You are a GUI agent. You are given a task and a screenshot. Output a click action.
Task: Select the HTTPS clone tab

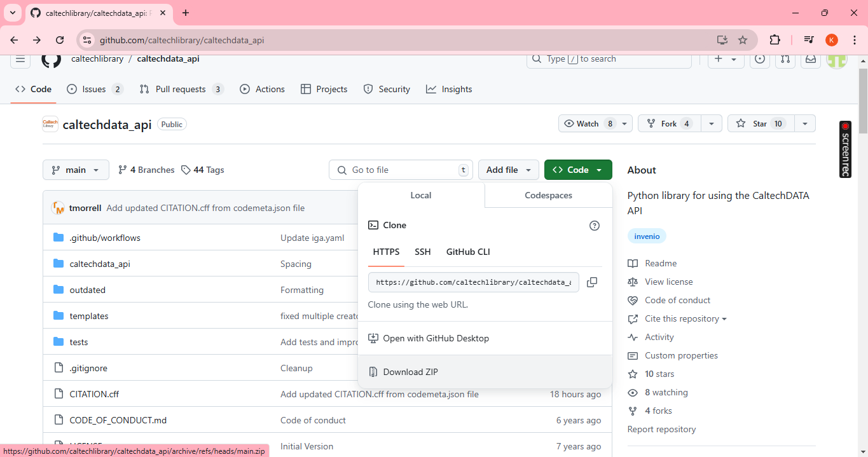click(x=386, y=252)
